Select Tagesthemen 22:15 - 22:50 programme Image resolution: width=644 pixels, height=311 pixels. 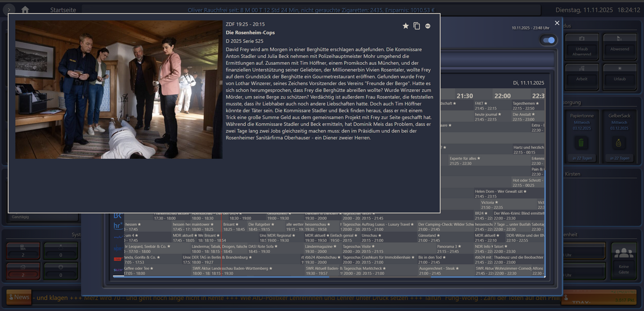[529, 106]
